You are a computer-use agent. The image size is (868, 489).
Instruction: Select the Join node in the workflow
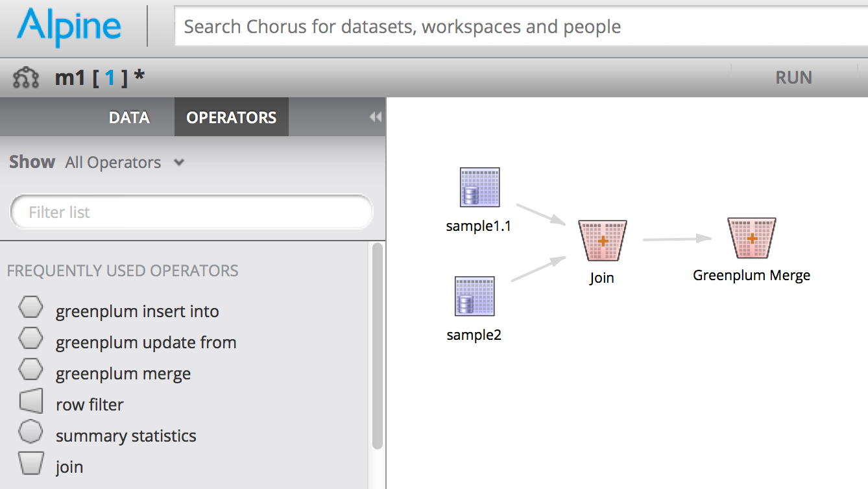[602, 239]
